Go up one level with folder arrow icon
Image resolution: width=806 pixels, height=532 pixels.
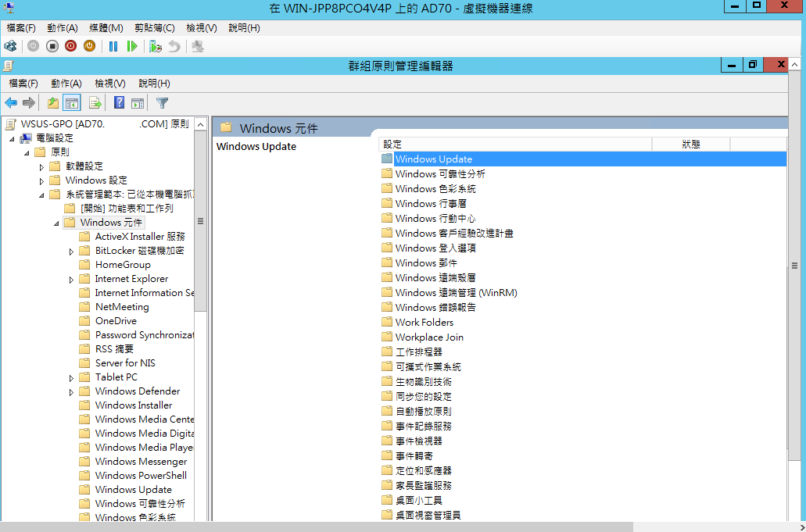tap(53, 102)
